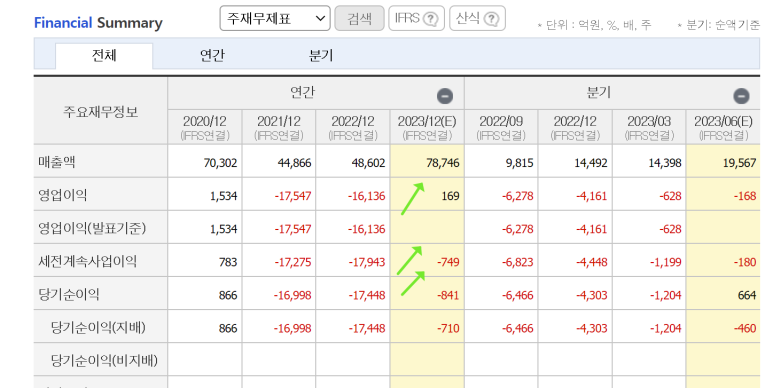Collapse the 연간 column group minus icon
Image resolution: width=773 pixels, height=388 pixels.
tap(445, 96)
